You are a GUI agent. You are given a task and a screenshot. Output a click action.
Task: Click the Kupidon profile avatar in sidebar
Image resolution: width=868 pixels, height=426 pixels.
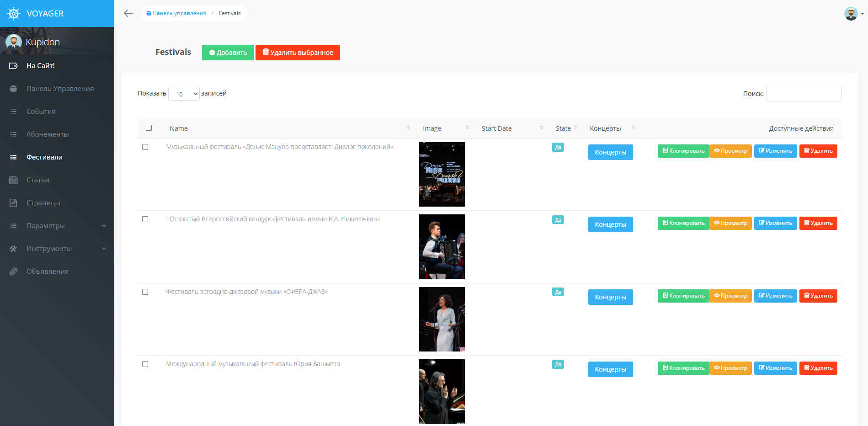[x=14, y=42]
